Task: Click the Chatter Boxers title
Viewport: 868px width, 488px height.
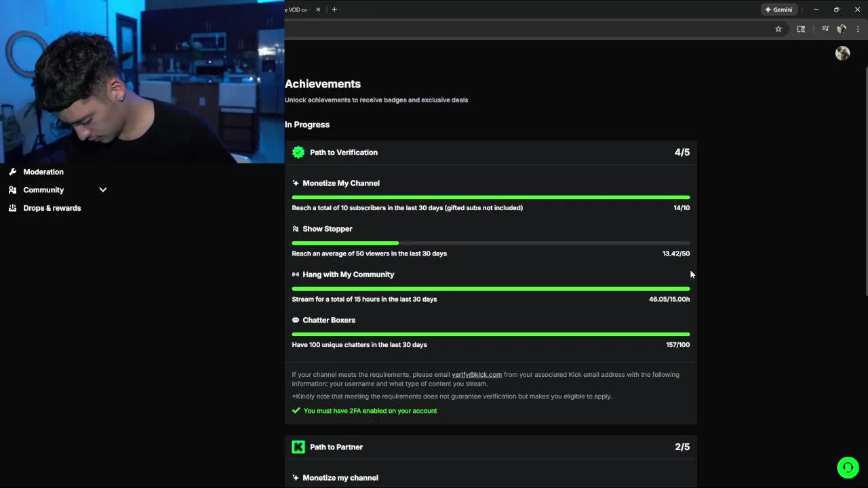Action: point(329,320)
